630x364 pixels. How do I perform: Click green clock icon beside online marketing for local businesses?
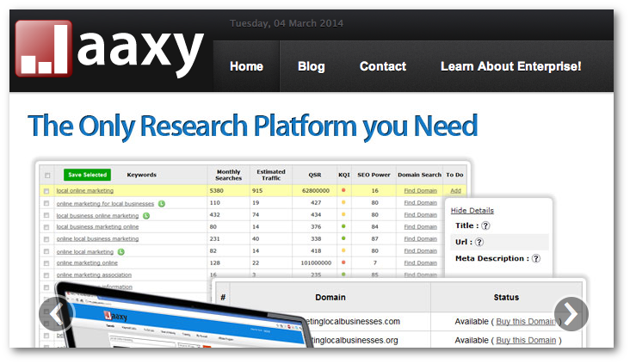tap(162, 204)
